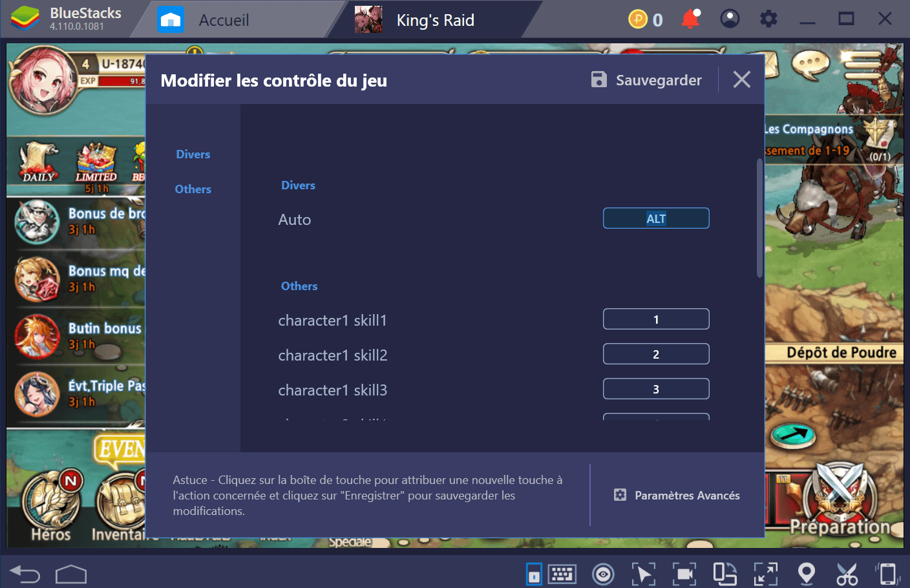Open the account profile icon
This screenshot has width=910, height=588.
click(730, 19)
